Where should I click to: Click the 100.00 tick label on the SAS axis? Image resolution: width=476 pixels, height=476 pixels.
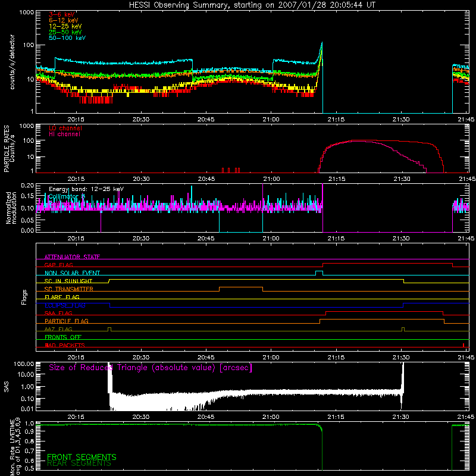[x=24, y=364]
